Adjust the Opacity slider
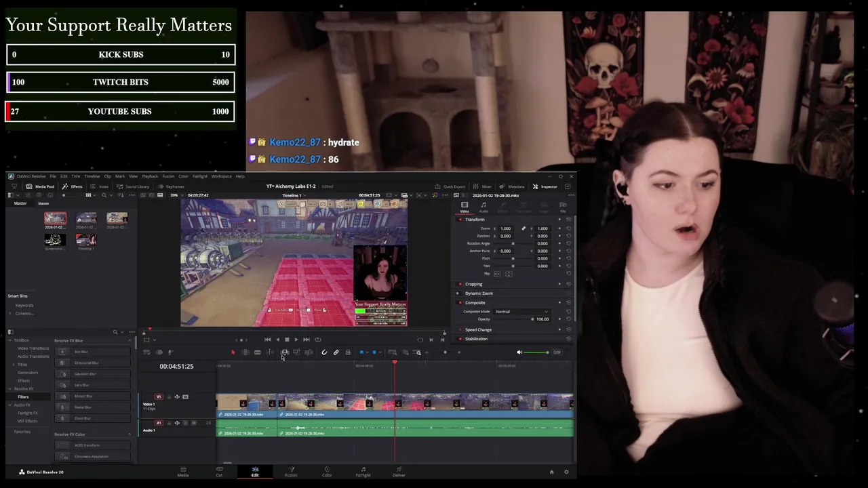The height and width of the screenshot is (488, 868). point(513,319)
